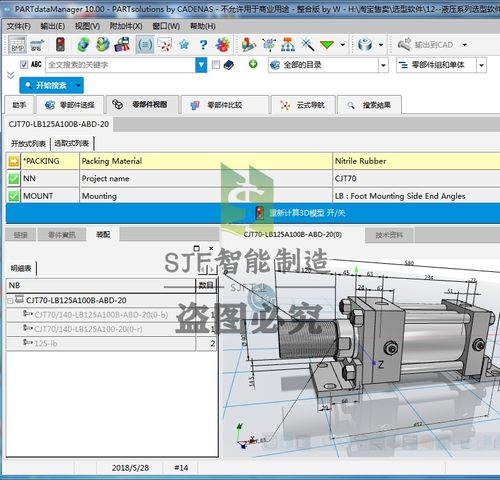Toggle the (=) variables toolbar icon

click(145, 44)
